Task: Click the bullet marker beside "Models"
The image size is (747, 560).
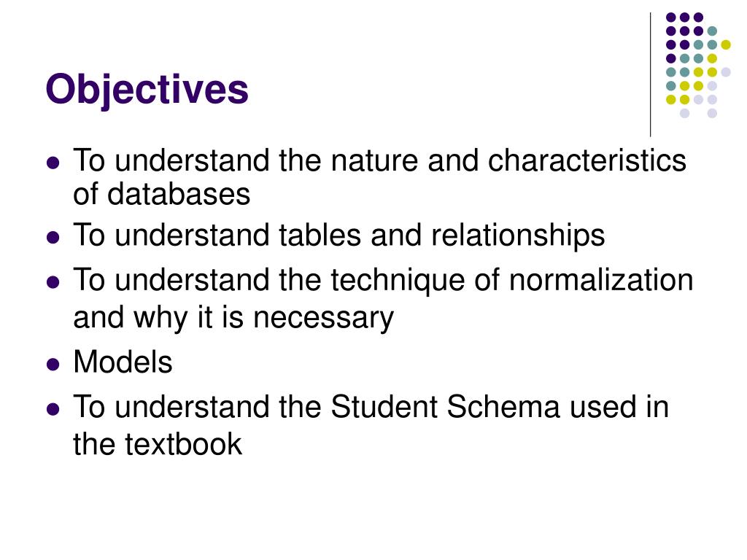Action: point(53,365)
